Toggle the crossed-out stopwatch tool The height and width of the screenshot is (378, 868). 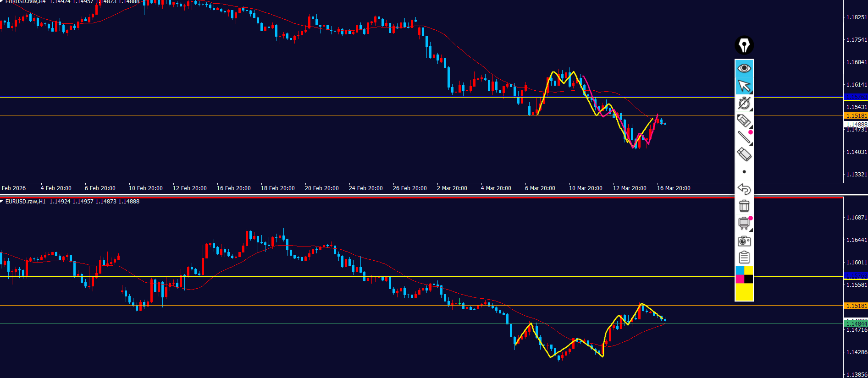pos(744,103)
